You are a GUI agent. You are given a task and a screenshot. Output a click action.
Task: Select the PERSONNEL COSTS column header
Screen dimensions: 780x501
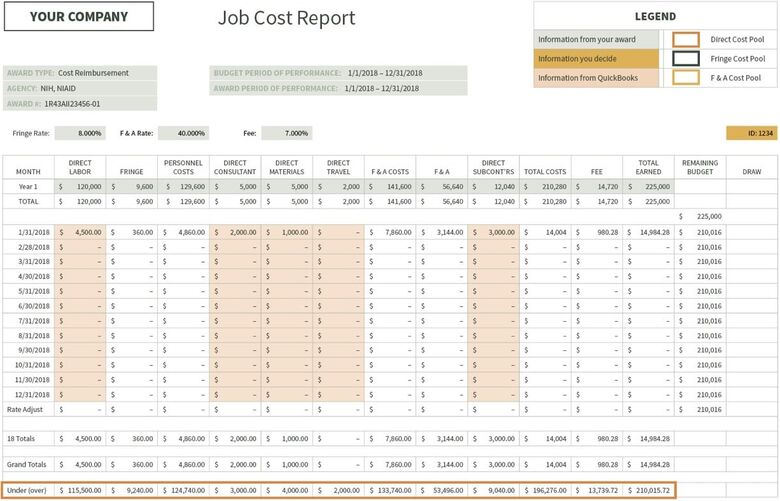[184, 167]
